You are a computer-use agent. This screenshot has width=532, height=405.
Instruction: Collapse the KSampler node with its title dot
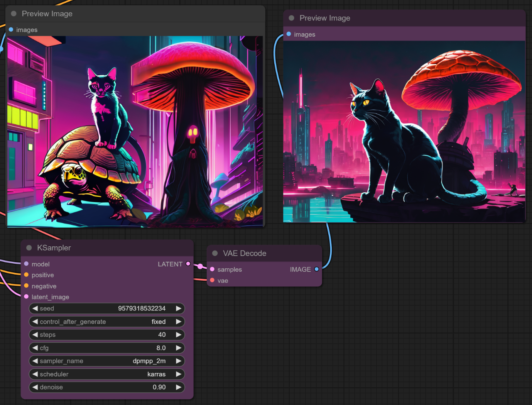pyautogui.click(x=29, y=248)
